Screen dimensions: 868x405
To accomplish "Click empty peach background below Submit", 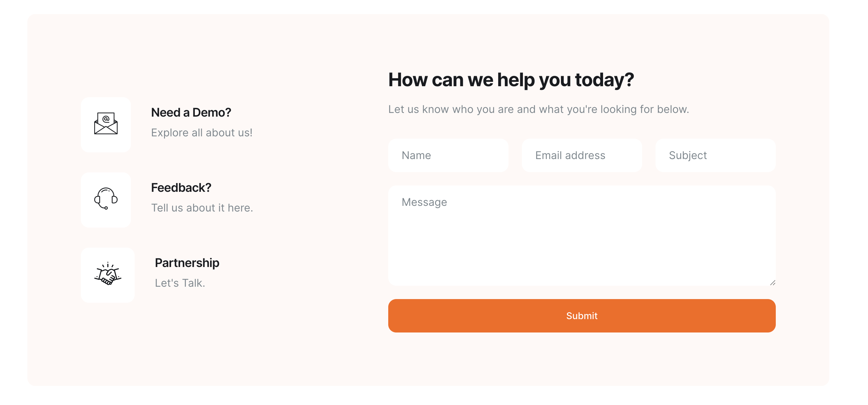I will (x=582, y=361).
